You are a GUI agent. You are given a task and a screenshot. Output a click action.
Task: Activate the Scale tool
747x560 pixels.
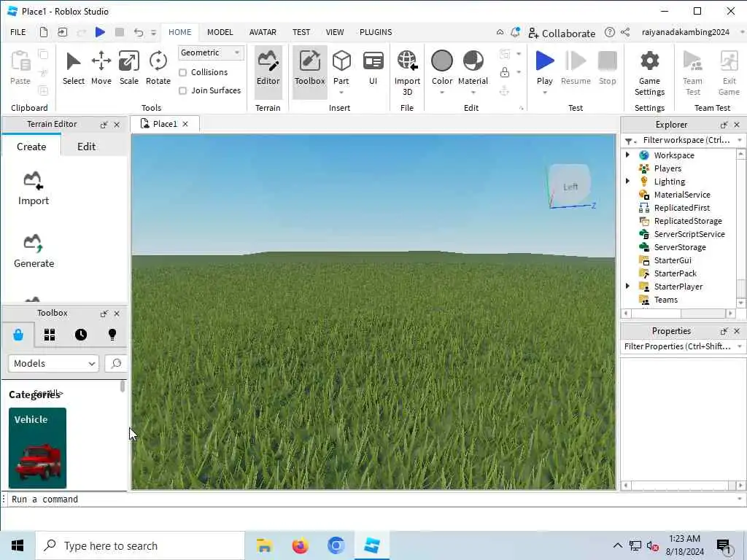[x=128, y=68]
